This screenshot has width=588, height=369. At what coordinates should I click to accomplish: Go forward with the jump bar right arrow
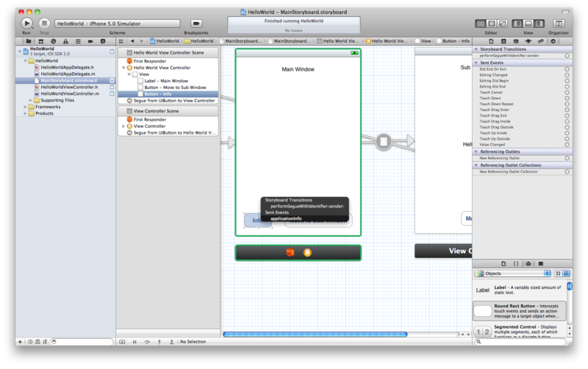pos(142,41)
